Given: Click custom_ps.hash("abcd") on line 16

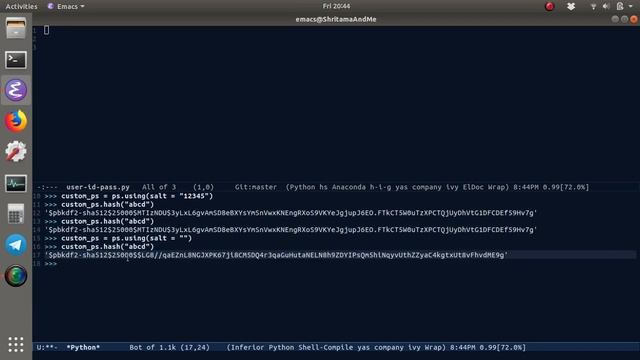Looking at the screenshot, I should pos(108,247).
